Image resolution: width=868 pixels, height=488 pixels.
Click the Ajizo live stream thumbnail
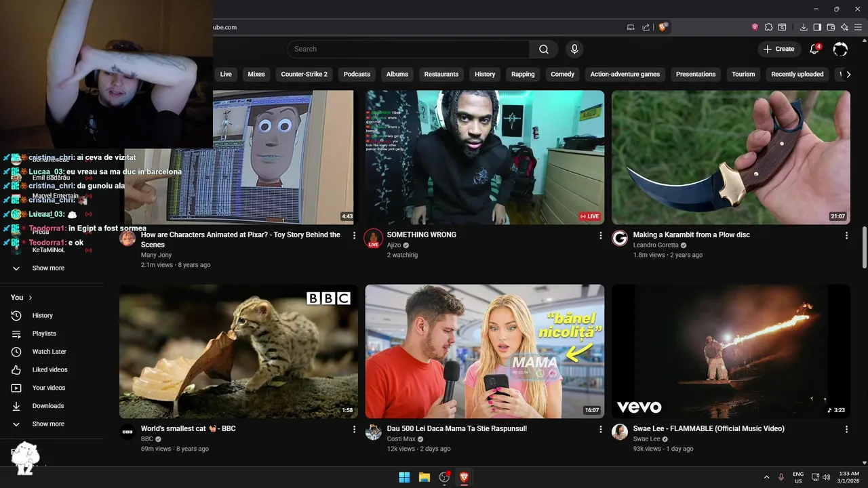[485, 157]
